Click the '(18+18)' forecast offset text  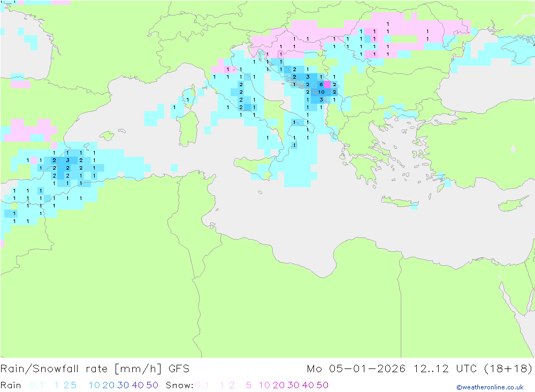[508, 369]
